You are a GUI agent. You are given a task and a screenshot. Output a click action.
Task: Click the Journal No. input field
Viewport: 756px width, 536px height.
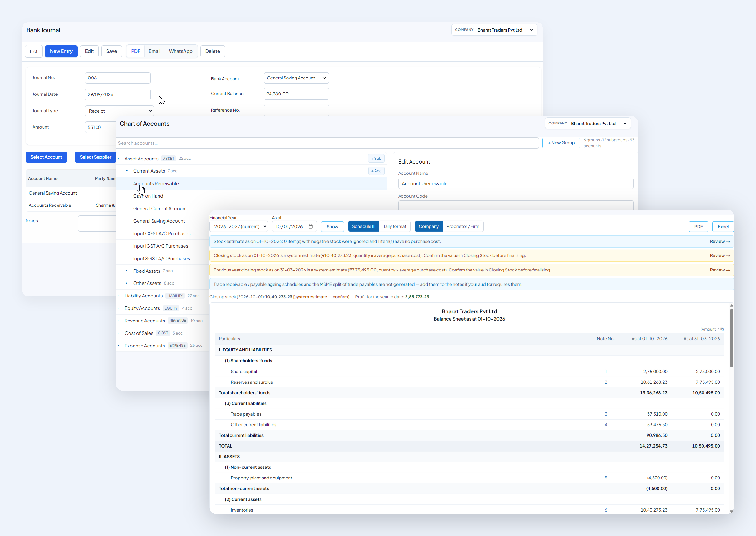[118, 78]
